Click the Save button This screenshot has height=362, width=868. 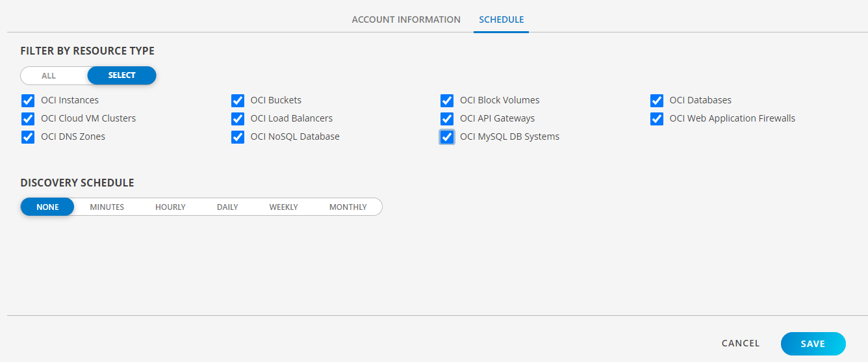(x=813, y=344)
